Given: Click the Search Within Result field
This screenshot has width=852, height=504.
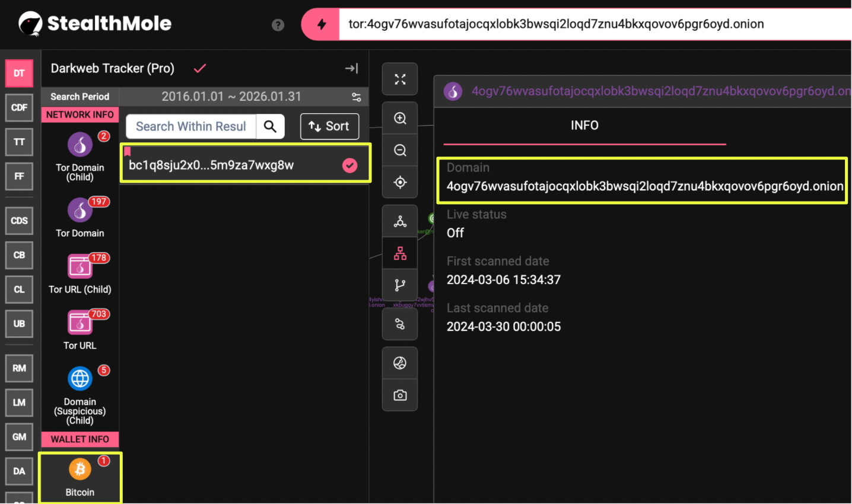Looking at the screenshot, I should click(x=190, y=126).
